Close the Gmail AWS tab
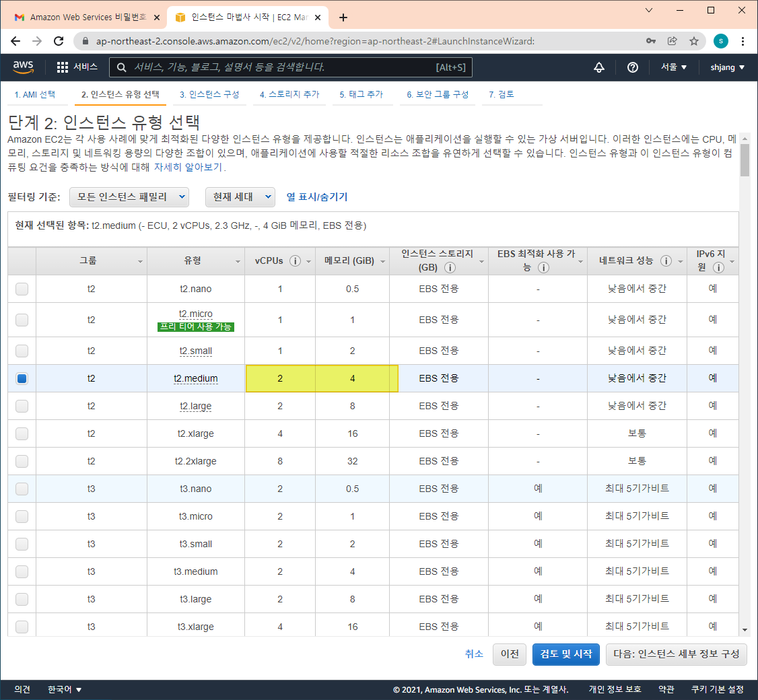758x700 pixels. 157,17
